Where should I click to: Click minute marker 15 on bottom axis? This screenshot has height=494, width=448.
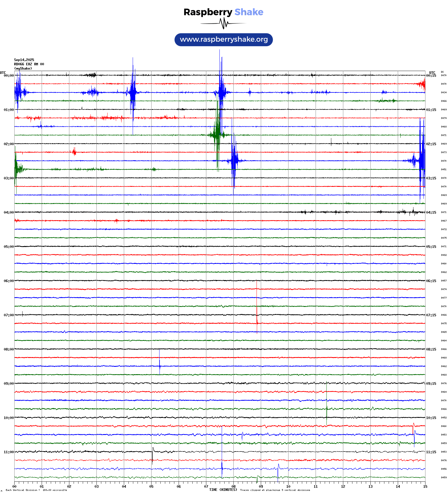coord(425,487)
